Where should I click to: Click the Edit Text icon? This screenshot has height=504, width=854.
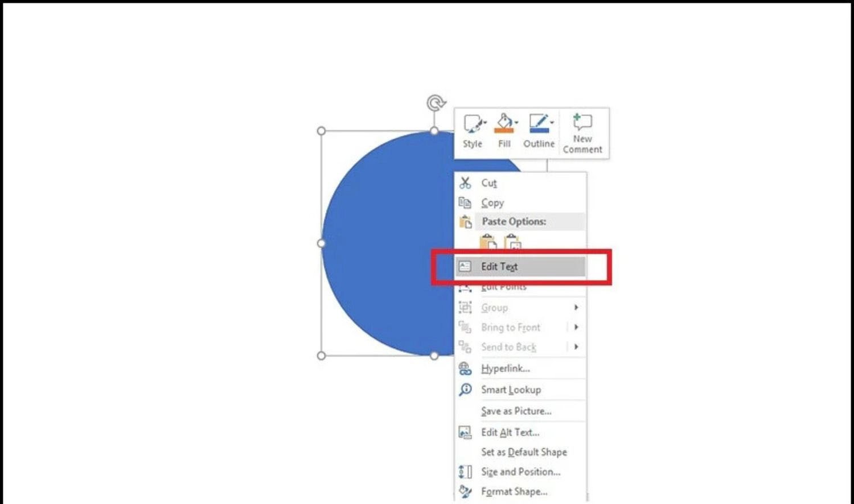click(465, 266)
